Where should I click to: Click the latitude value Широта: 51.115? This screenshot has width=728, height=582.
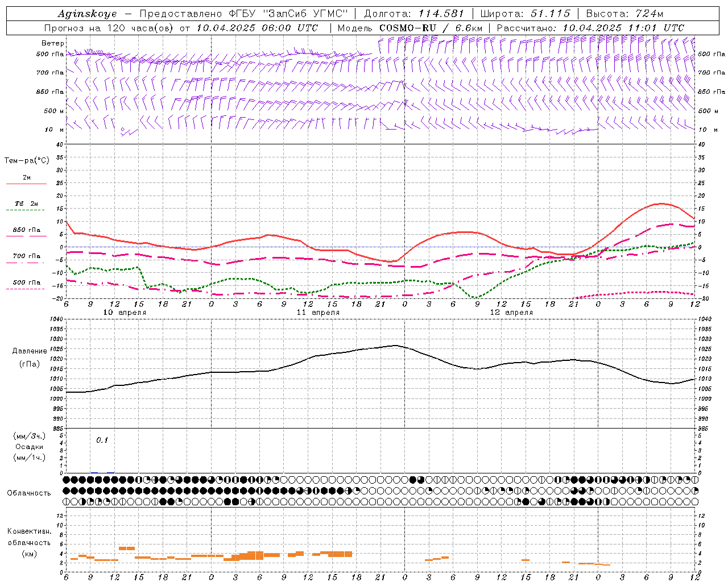tap(526, 14)
